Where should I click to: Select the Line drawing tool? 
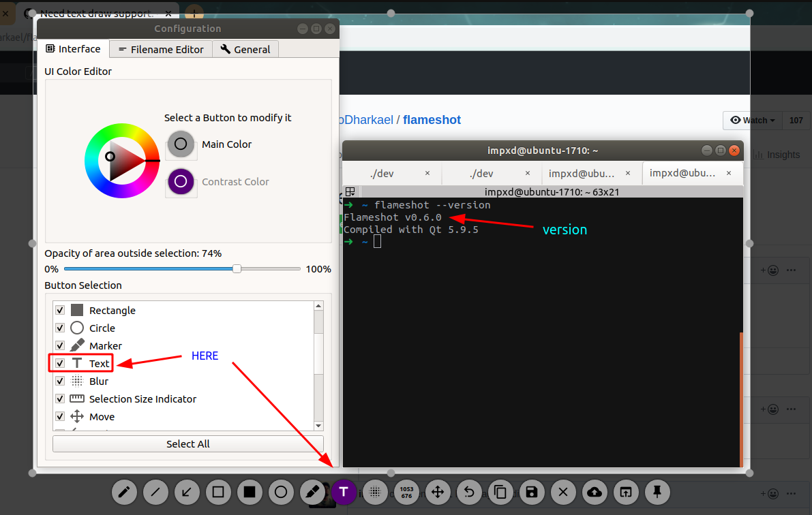click(x=155, y=492)
